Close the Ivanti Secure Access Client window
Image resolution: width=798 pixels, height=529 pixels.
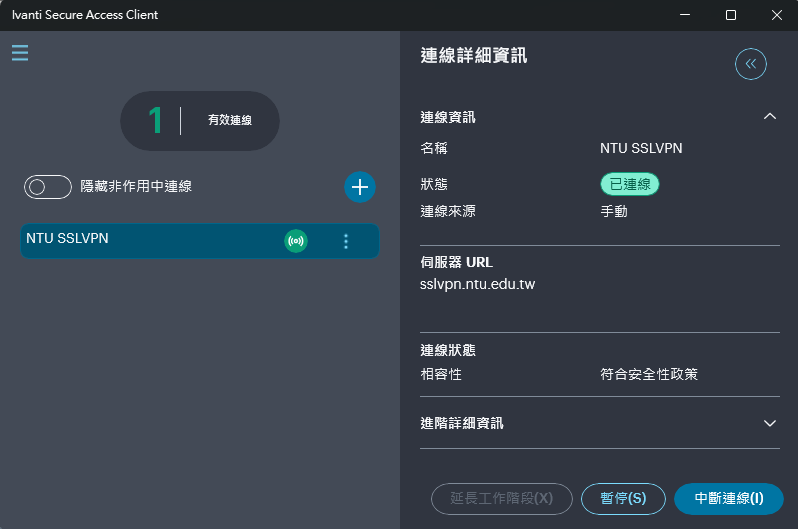[777, 15]
